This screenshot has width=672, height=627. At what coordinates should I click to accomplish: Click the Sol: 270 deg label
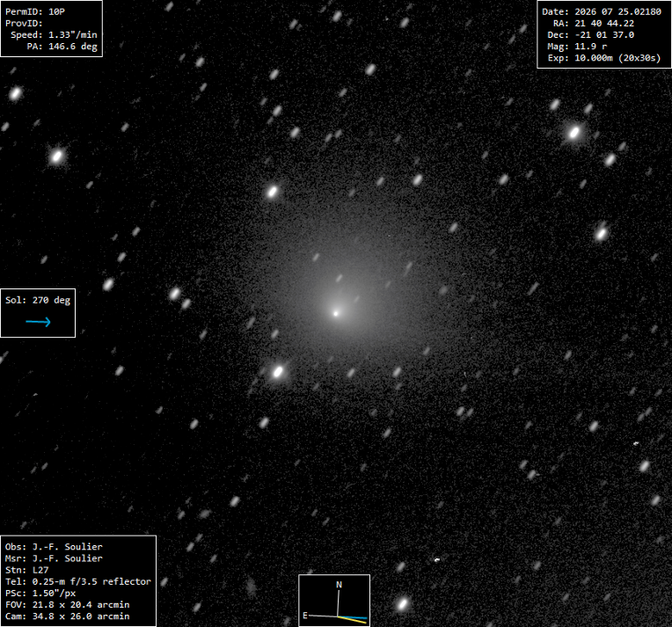(38, 301)
